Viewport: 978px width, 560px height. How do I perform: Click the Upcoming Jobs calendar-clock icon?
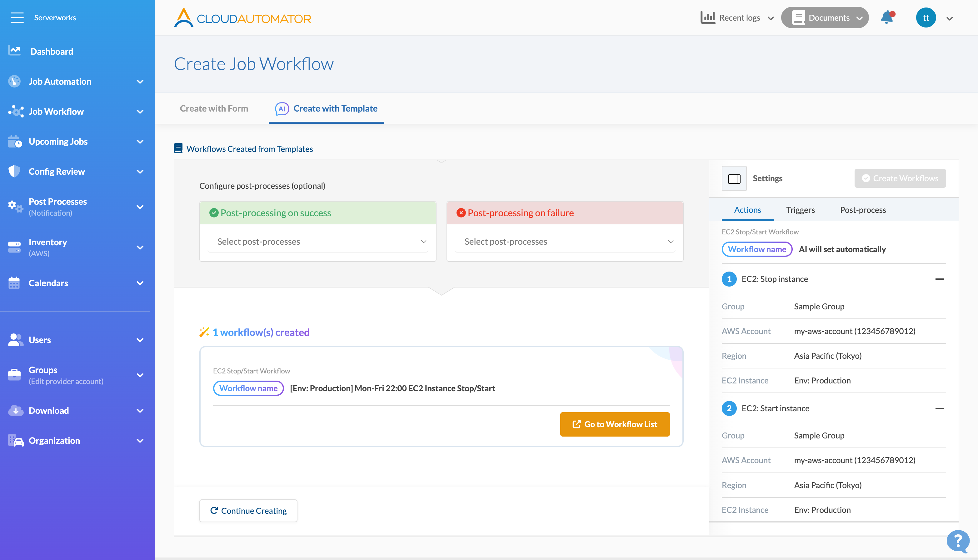(x=15, y=142)
